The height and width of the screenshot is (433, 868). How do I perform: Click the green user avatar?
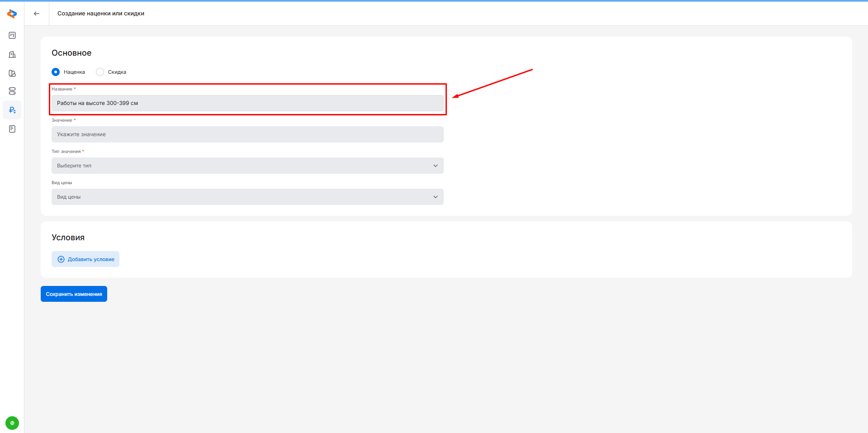12,423
